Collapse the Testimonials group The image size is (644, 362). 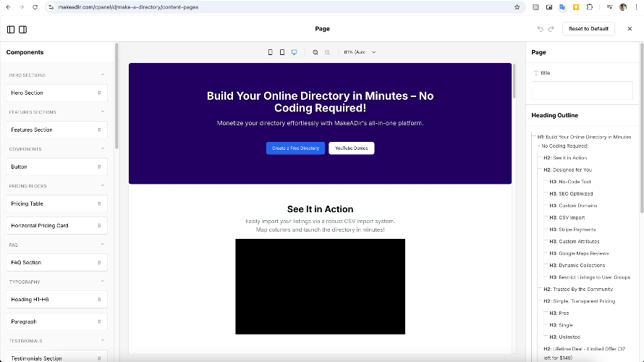[103, 340]
